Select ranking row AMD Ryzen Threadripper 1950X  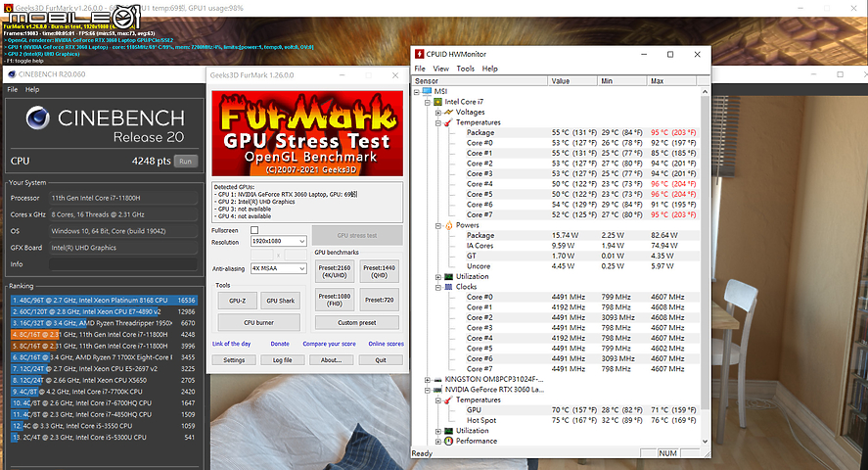point(104,323)
